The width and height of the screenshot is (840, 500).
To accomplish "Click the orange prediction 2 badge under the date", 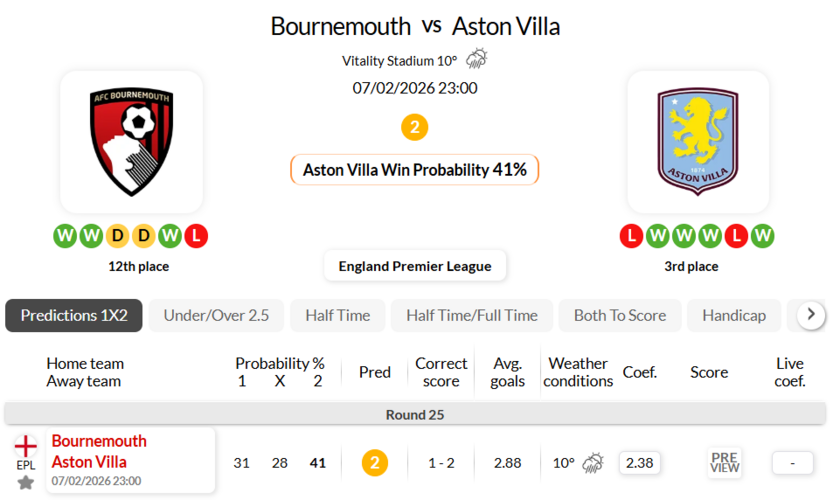I will (414, 127).
